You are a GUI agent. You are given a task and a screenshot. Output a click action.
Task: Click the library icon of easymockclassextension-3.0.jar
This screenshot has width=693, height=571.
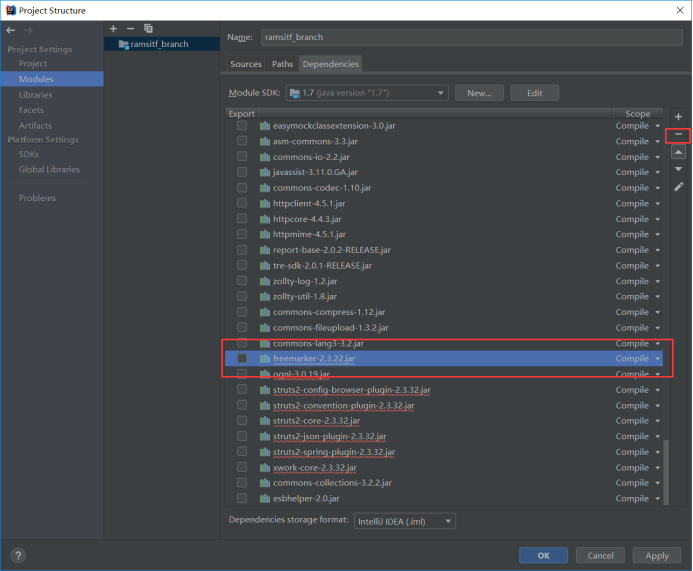pyautogui.click(x=265, y=126)
